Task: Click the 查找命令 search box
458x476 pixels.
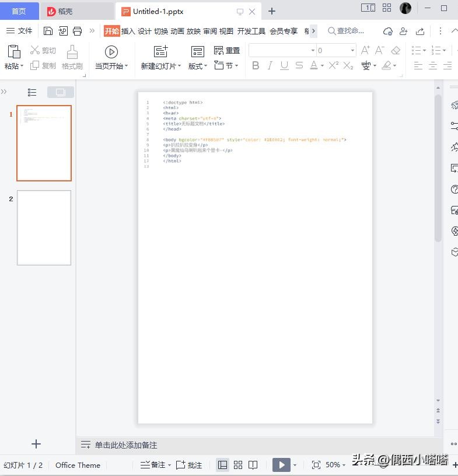Action: coord(346,31)
